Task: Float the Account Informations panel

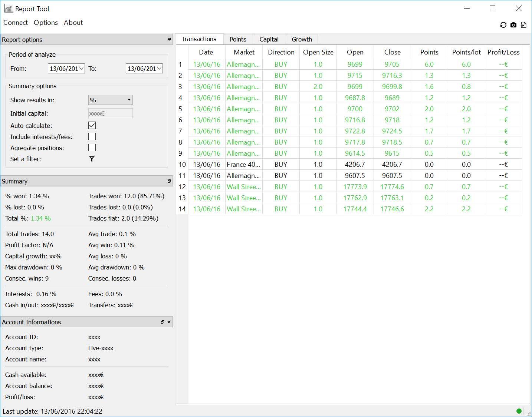Action: coord(162,322)
